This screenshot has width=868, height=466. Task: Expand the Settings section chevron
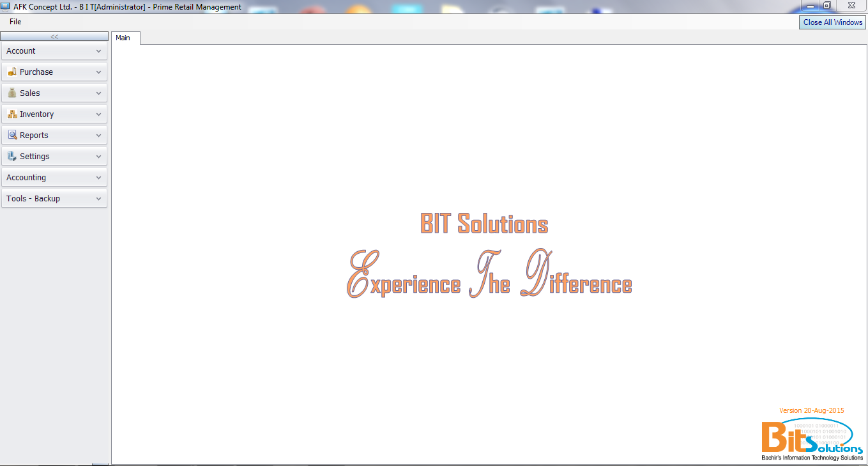[x=98, y=157]
